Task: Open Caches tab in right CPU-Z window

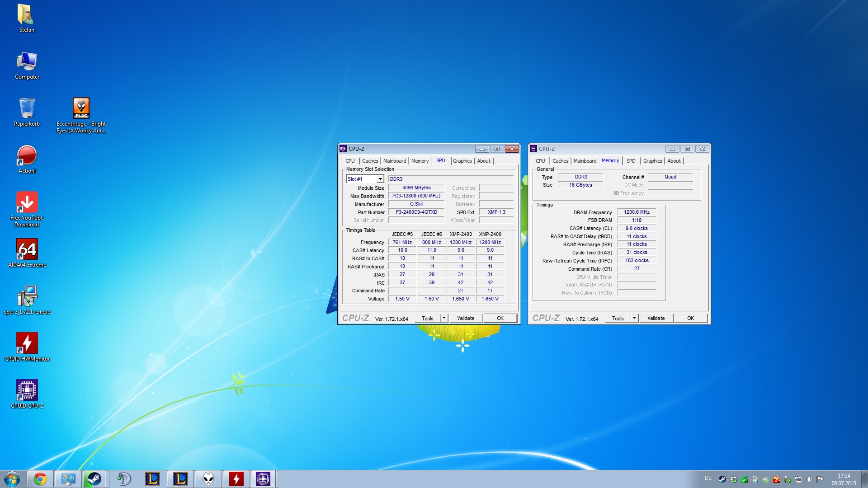Action: [560, 161]
